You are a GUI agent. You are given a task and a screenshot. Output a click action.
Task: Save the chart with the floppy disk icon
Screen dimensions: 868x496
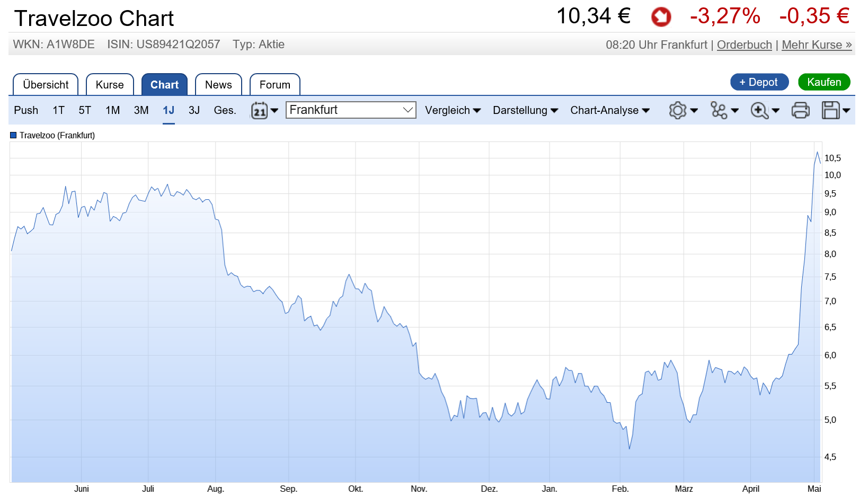pos(830,110)
